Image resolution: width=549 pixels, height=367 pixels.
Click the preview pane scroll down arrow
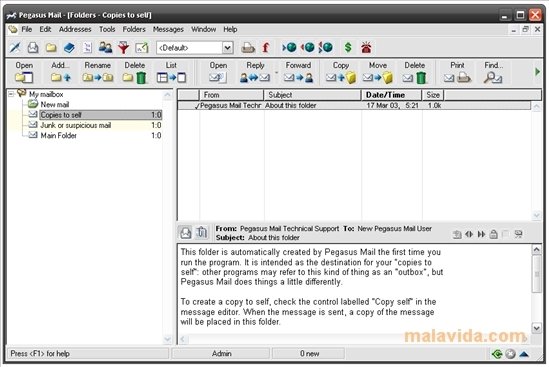(536, 328)
